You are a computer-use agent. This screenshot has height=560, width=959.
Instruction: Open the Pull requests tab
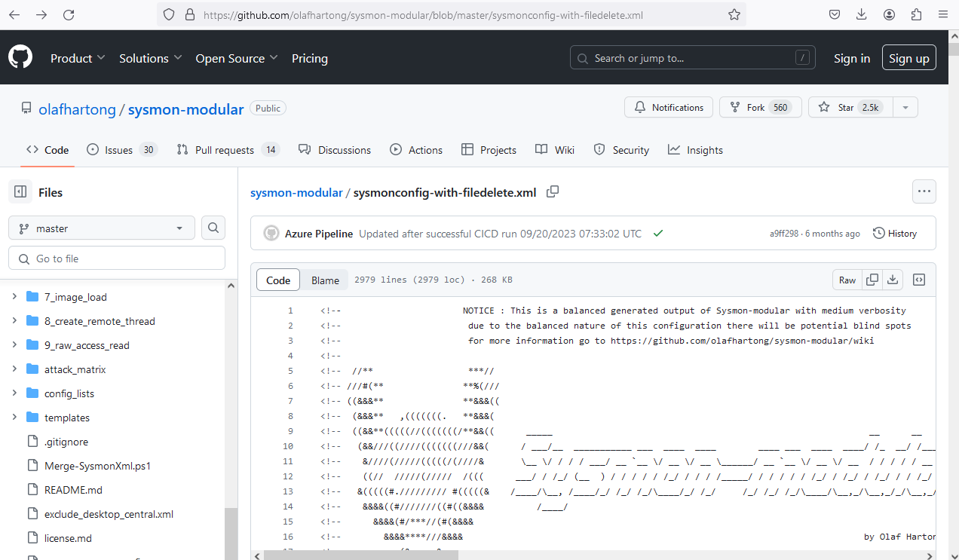pos(228,150)
